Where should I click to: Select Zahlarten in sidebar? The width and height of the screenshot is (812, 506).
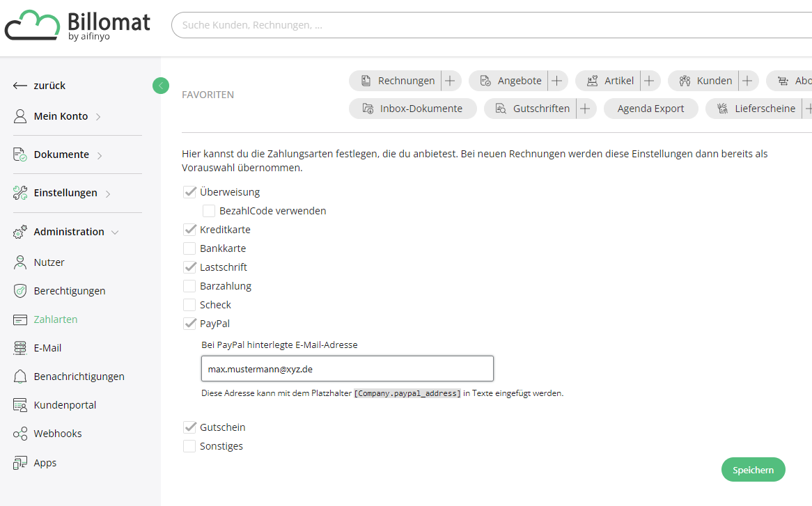click(x=56, y=319)
